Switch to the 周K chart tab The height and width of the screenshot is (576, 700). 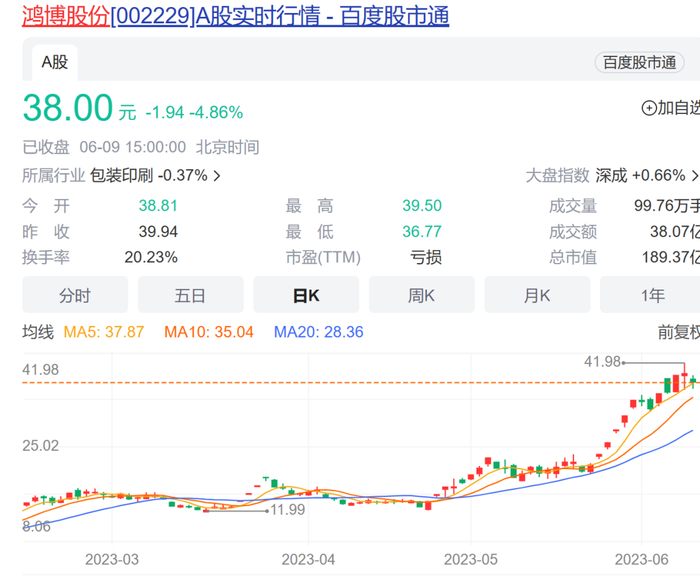(x=421, y=295)
